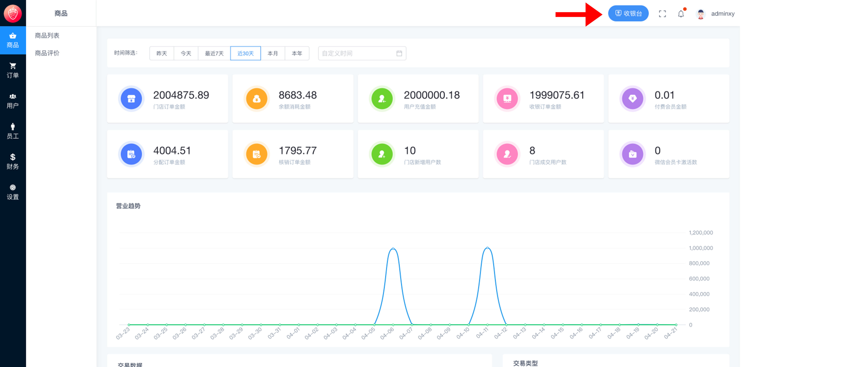Select the 昨天 time filter
This screenshot has height=367, width=868.
161,53
